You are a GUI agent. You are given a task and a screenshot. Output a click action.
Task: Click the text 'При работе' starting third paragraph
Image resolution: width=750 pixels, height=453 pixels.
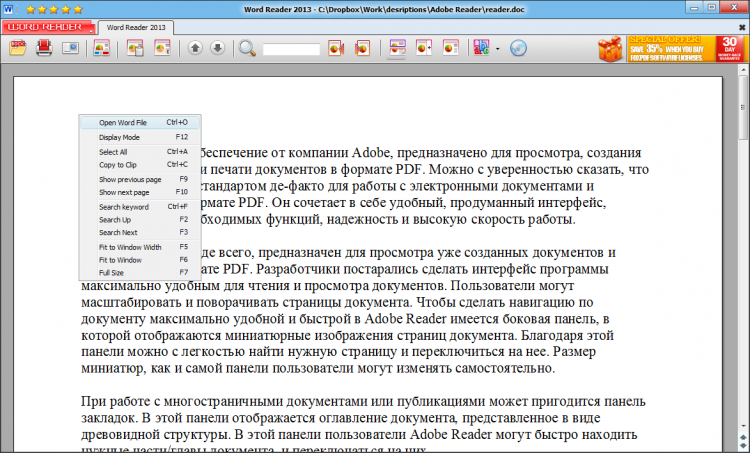115,402
